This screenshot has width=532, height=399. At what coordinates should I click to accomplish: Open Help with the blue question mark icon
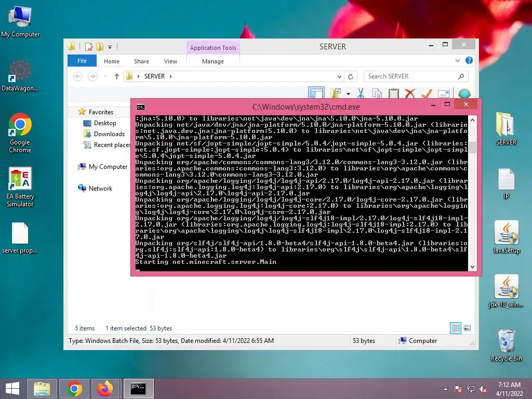point(469,60)
